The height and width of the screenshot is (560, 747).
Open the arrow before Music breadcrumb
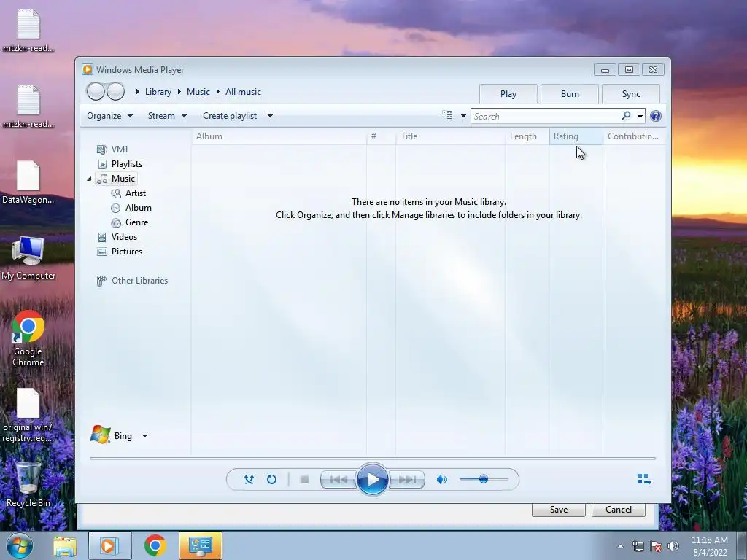(179, 91)
